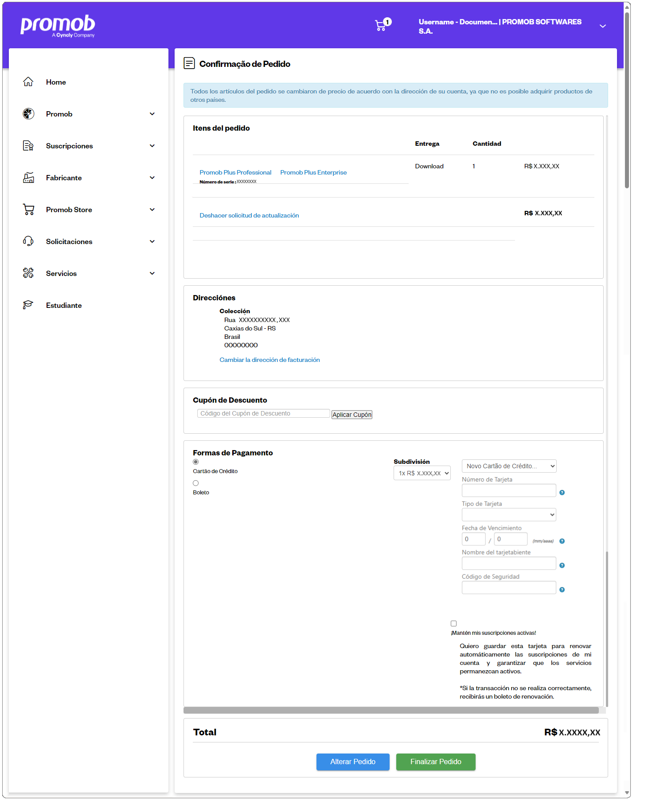Click the username PROMOB SOFTWARES S.A. text
This screenshot has height=812, width=648.
[x=500, y=26]
